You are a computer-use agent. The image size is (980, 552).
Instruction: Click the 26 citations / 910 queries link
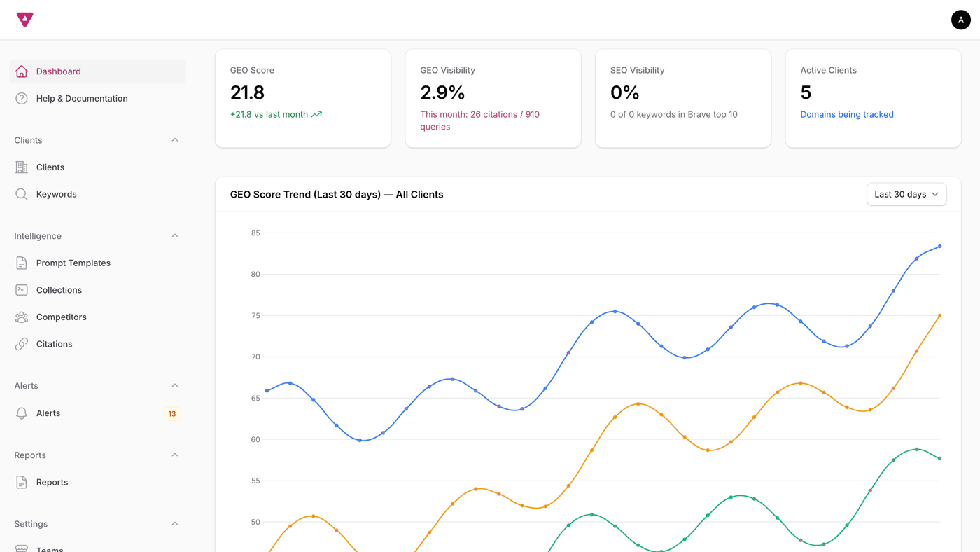point(479,120)
